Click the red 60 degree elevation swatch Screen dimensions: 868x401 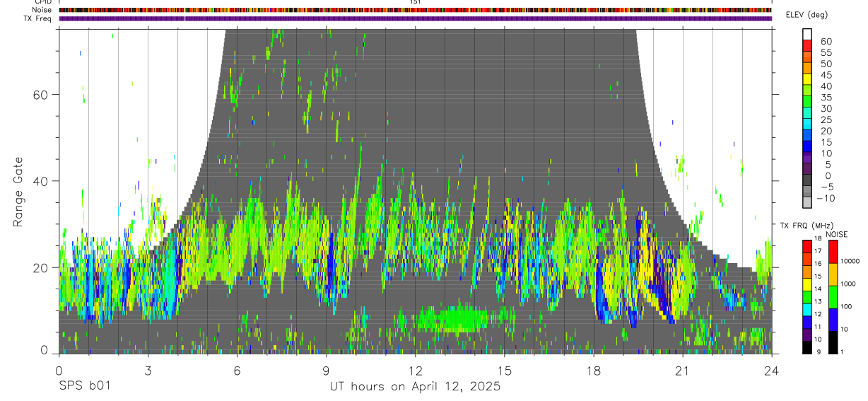click(807, 46)
